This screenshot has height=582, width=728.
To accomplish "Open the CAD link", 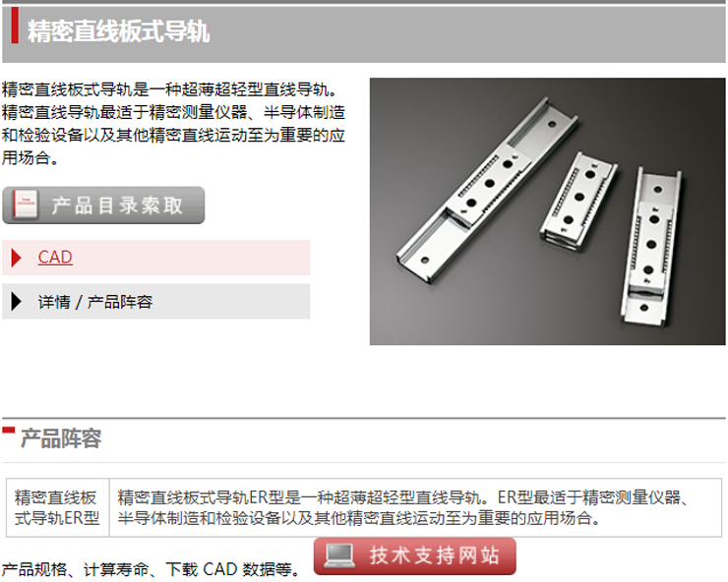I will 55,258.
